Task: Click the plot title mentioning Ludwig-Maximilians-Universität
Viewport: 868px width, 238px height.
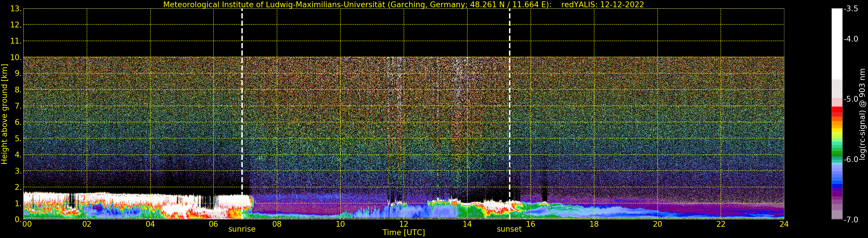Action: pyautogui.click(x=403, y=5)
